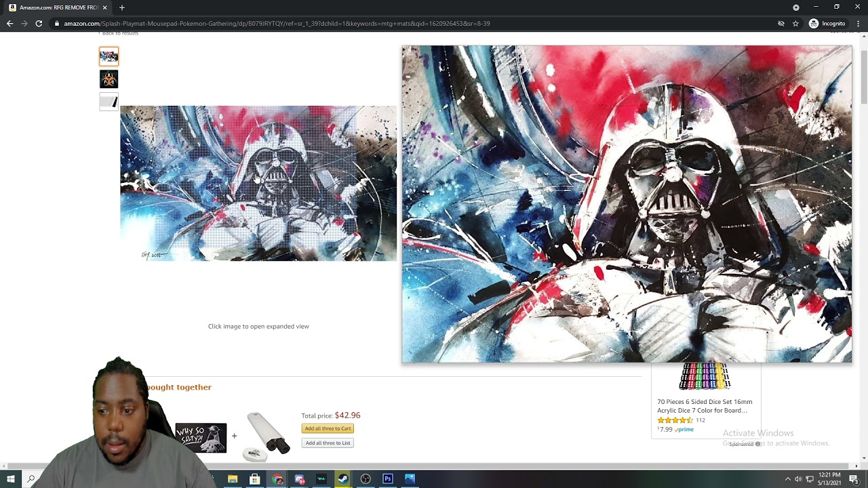
Task: Open the tab search dropdown in the title bar
Action: click(x=796, y=7)
